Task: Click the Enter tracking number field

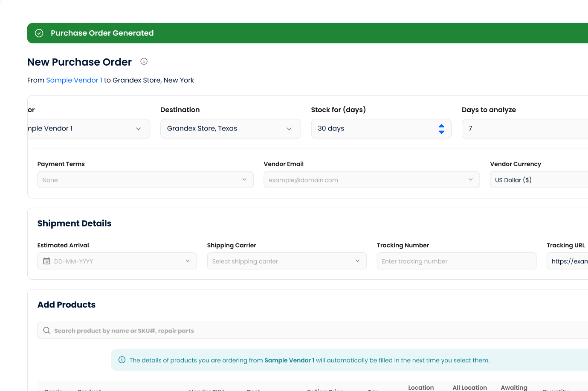Action: point(456,261)
